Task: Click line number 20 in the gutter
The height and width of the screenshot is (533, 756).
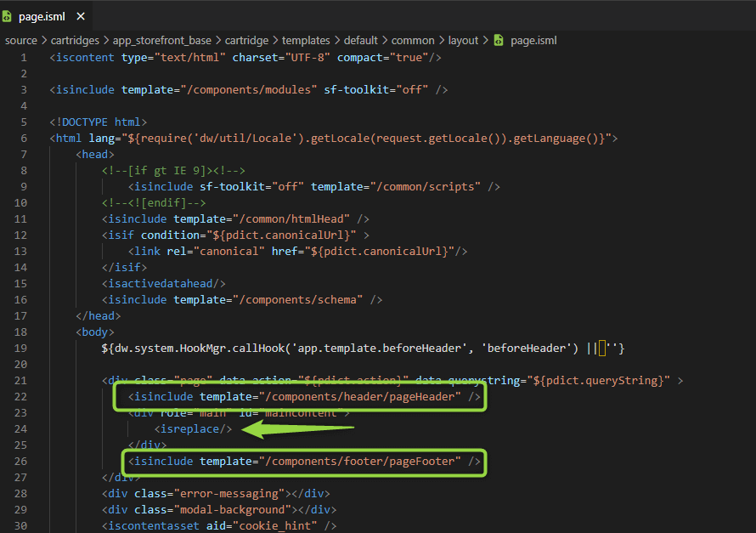Action: (x=20, y=365)
